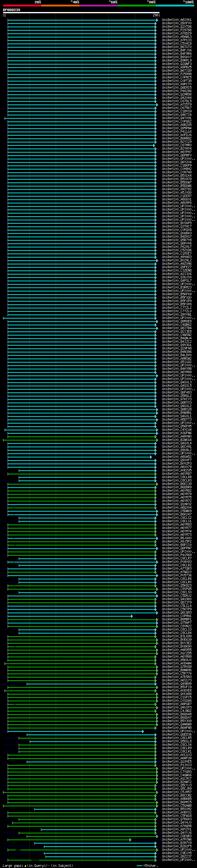Viewport: 197px width, 868px height.
Task: Click the BP088239 query sequence bar
Action: click(x=81, y=13)
